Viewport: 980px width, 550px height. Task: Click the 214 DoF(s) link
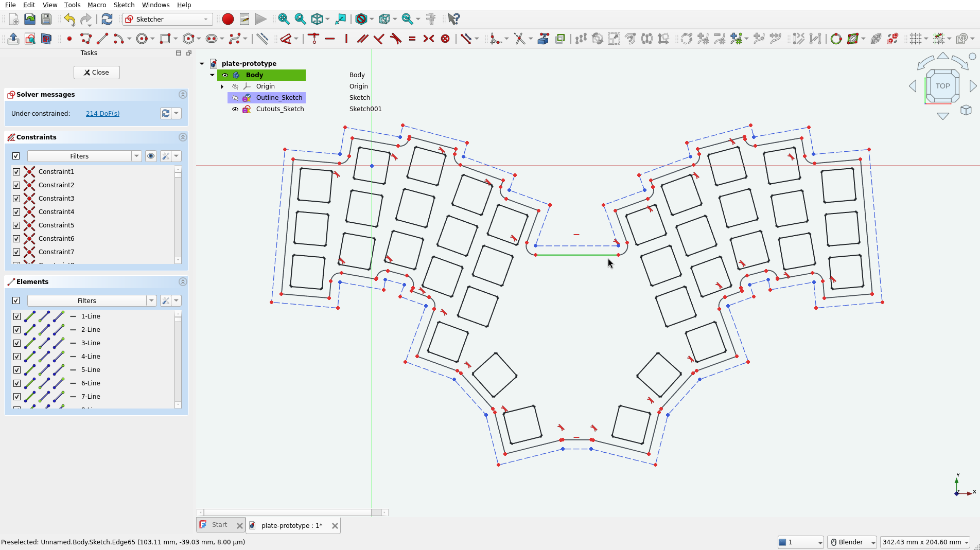click(102, 113)
